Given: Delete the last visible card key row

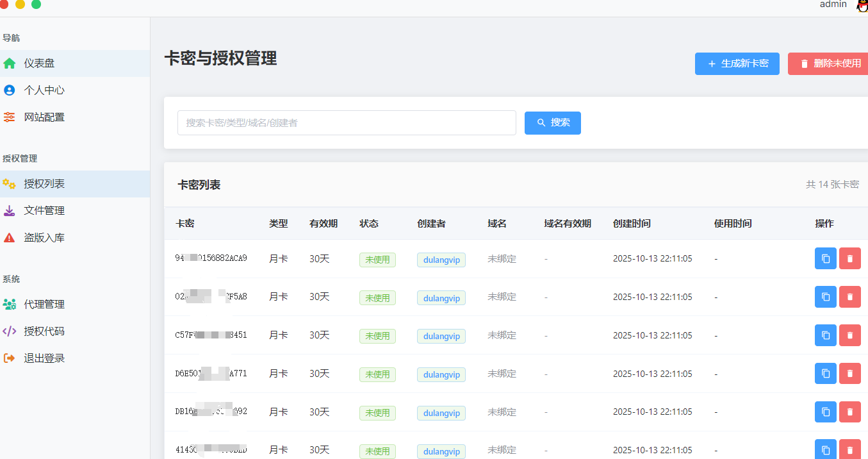Looking at the screenshot, I should (850, 449).
